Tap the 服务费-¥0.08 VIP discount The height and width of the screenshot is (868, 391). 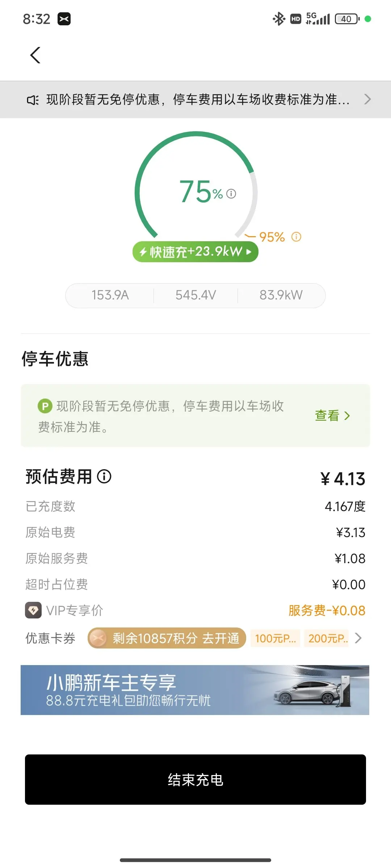tap(327, 610)
